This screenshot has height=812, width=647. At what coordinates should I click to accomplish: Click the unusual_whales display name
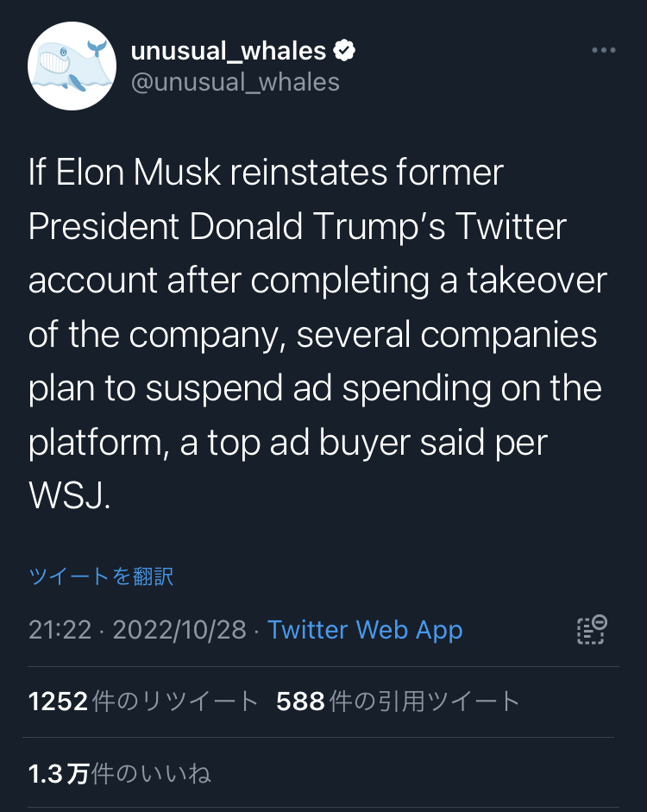[229, 51]
